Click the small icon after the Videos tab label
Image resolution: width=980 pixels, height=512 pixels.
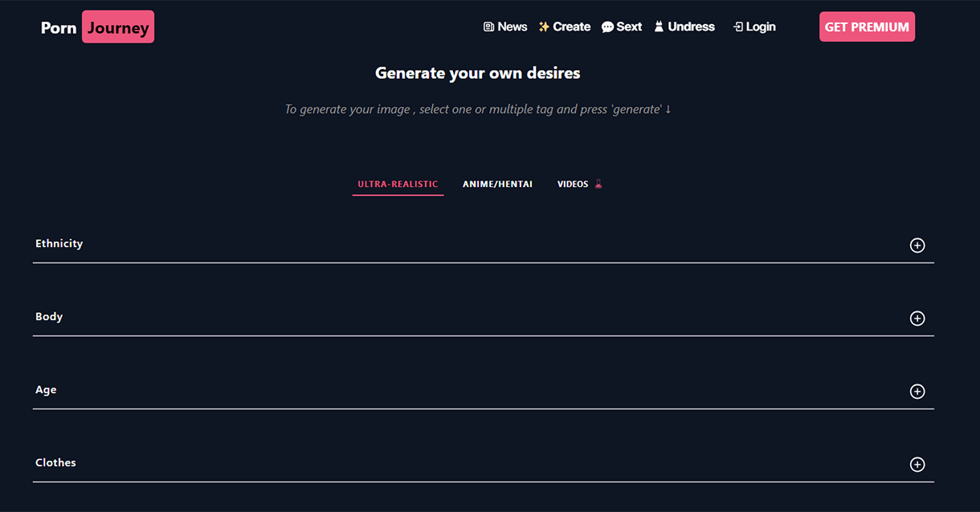[598, 185]
